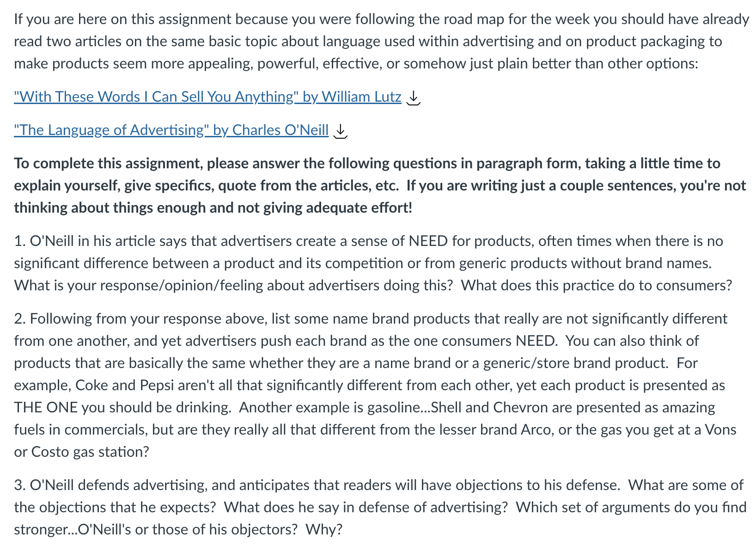The width and height of the screenshot is (756, 552).
Task: Click the word "NEED" in question 1
Action: point(428,241)
